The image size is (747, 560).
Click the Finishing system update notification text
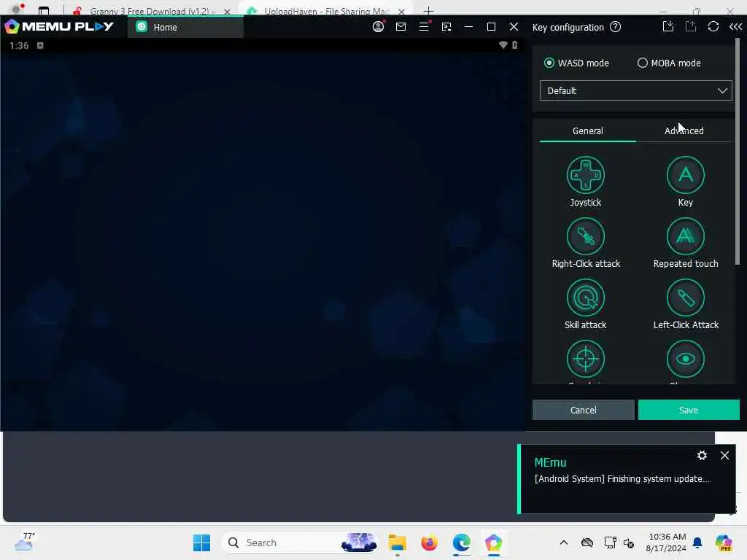coord(622,479)
